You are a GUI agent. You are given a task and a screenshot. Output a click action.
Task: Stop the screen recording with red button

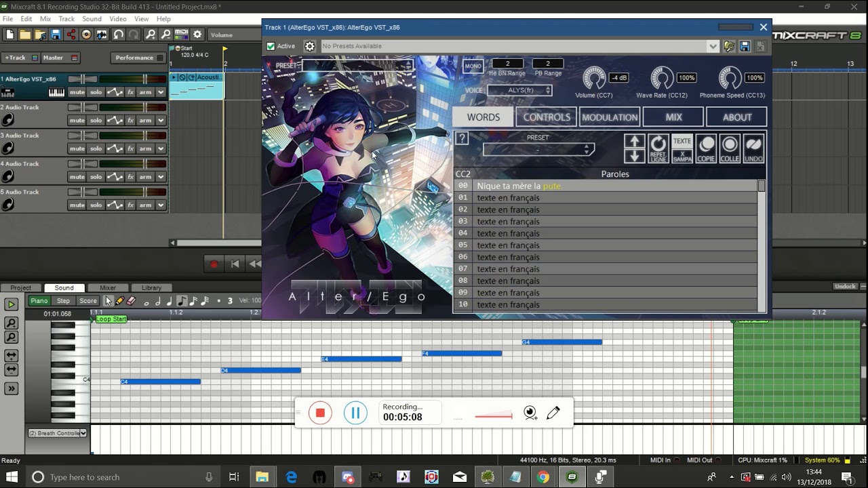click(320, 413)
